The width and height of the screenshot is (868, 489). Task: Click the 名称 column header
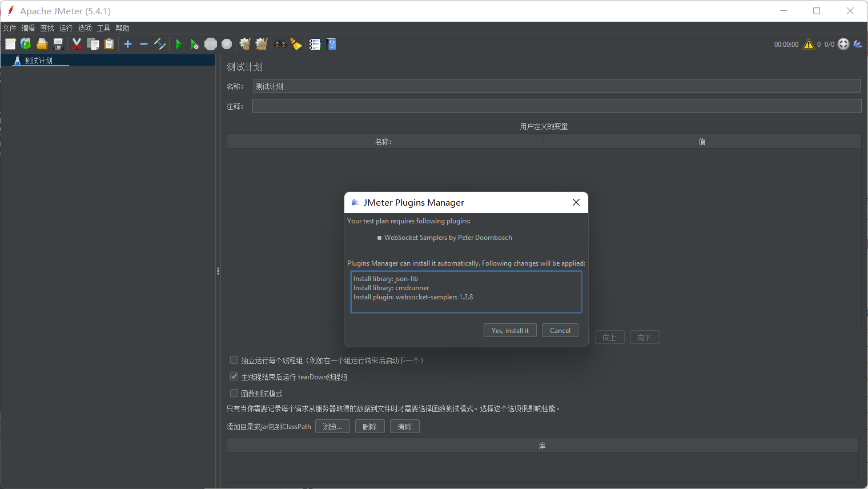[385, 142]
